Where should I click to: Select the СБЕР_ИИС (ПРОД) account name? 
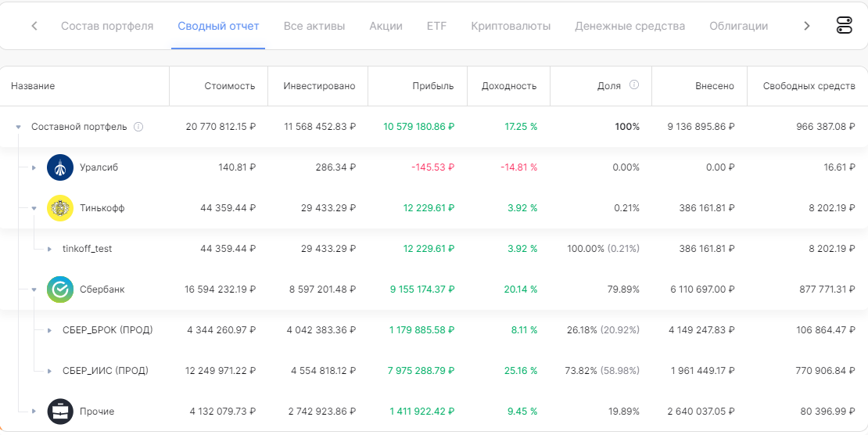pos(106,371)
